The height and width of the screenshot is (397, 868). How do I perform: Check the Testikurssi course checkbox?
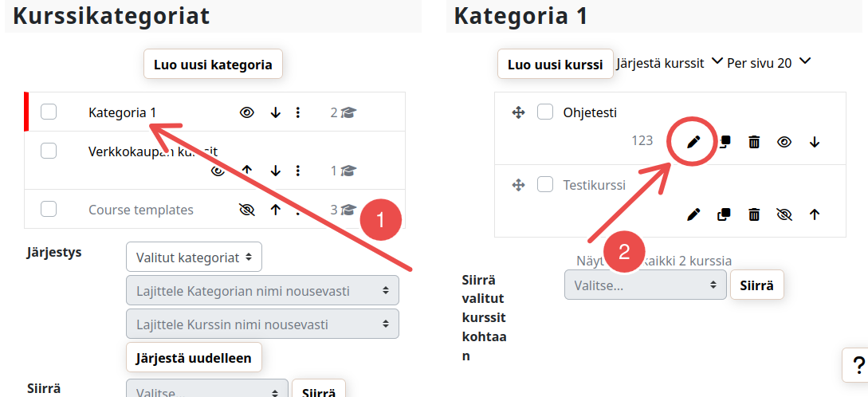tap(545, 185)
